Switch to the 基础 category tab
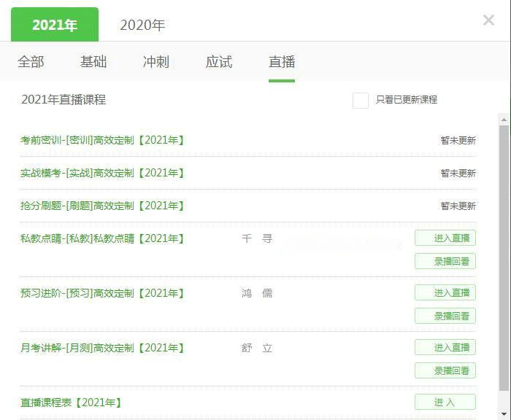 (x=93, y=62)
